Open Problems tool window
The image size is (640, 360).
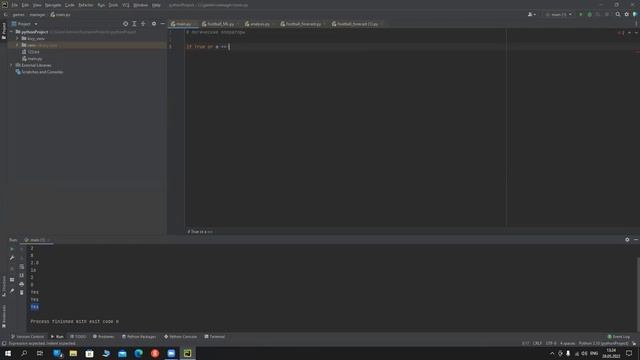click(103, 337)
